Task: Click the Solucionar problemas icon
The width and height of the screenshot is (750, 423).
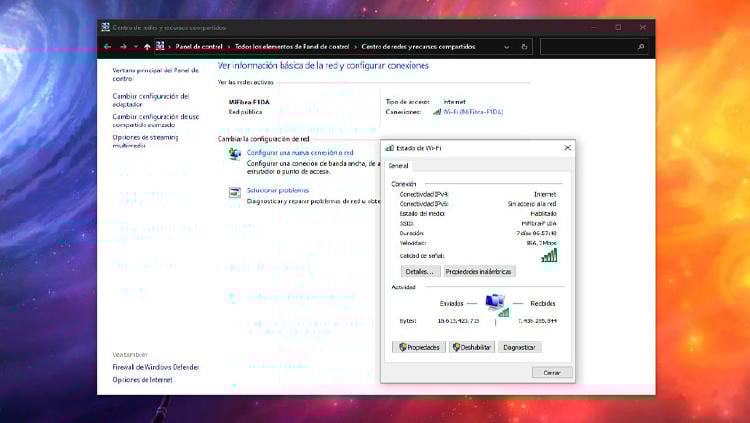Action: point(235,192)
